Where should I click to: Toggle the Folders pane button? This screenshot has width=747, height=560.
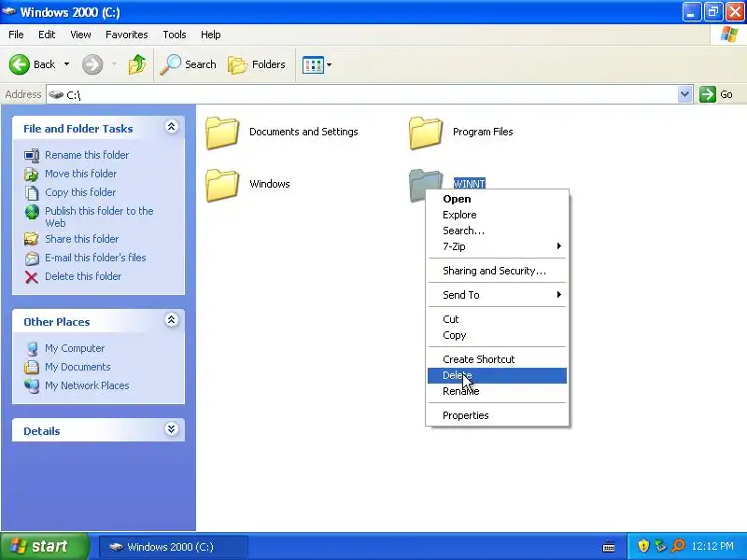257,64
